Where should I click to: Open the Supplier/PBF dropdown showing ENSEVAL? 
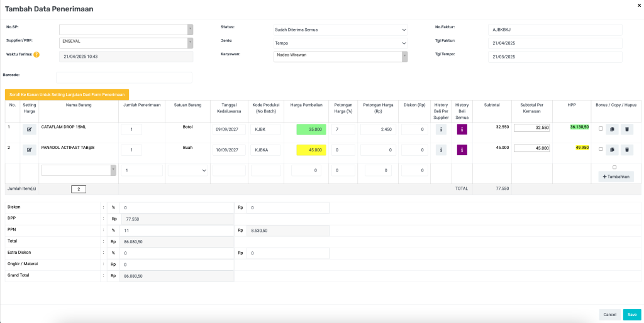coord(126,43)
